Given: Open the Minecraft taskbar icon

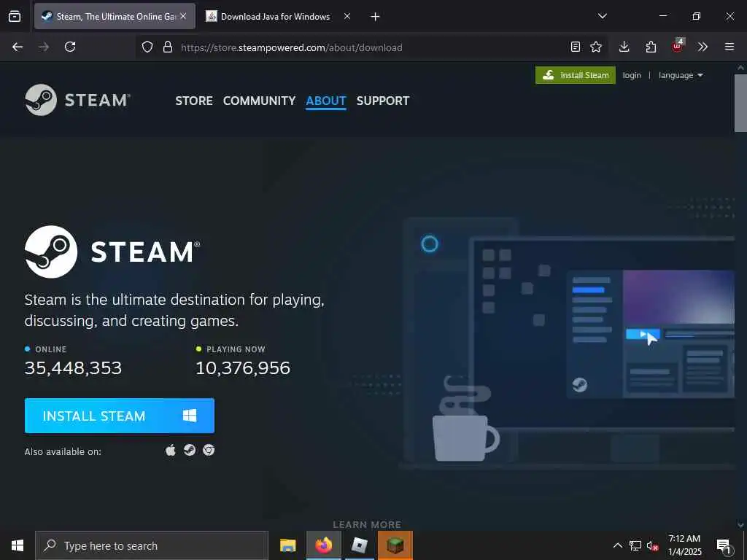Looking at the screenshot, I should [x=395, y=545].
